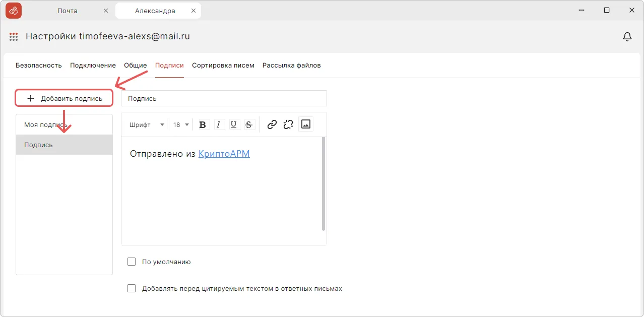Insert an image into the signature

[x=305, y=124]
